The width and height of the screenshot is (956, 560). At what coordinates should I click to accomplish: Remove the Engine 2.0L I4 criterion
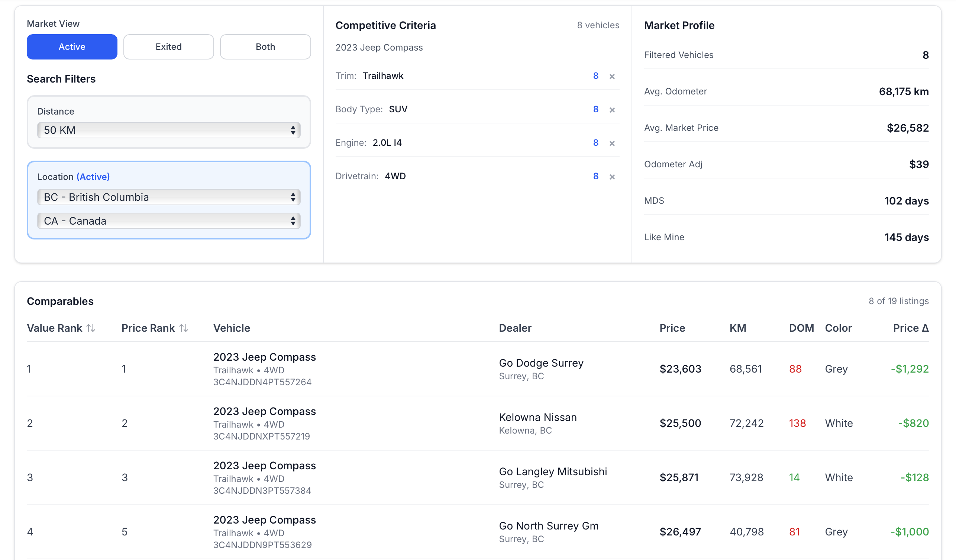click(x=612, y=143)
